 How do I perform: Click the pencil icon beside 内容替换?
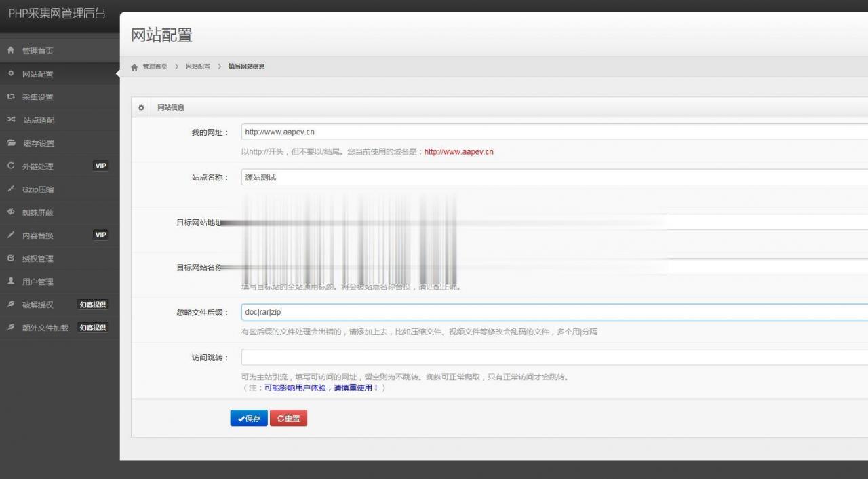[x=11, y=235]
